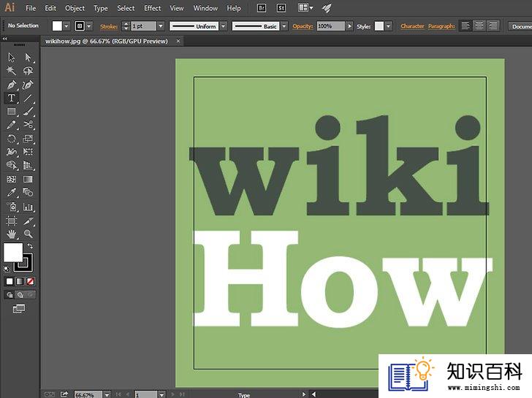This screenshot has width=532, height=398.
Task: Select the Shape Builder tool
Action: 11,165
